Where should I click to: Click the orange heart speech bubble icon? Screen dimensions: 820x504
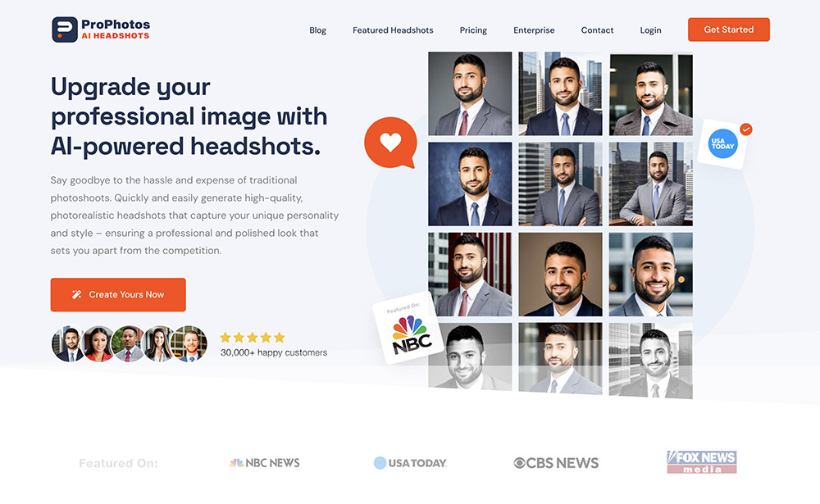click(x=390, y=143)
